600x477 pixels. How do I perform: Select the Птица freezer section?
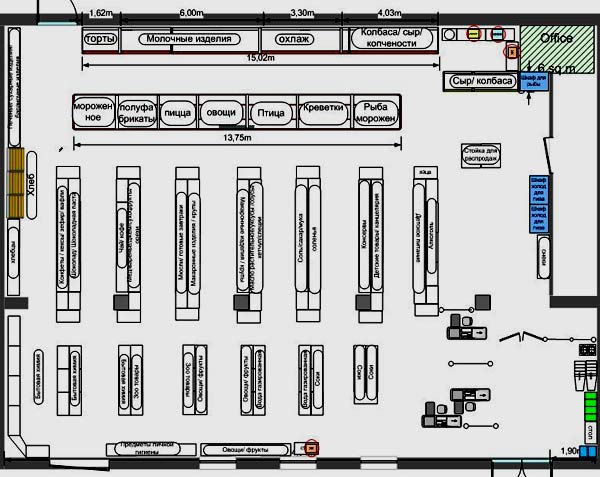point(270,113)
